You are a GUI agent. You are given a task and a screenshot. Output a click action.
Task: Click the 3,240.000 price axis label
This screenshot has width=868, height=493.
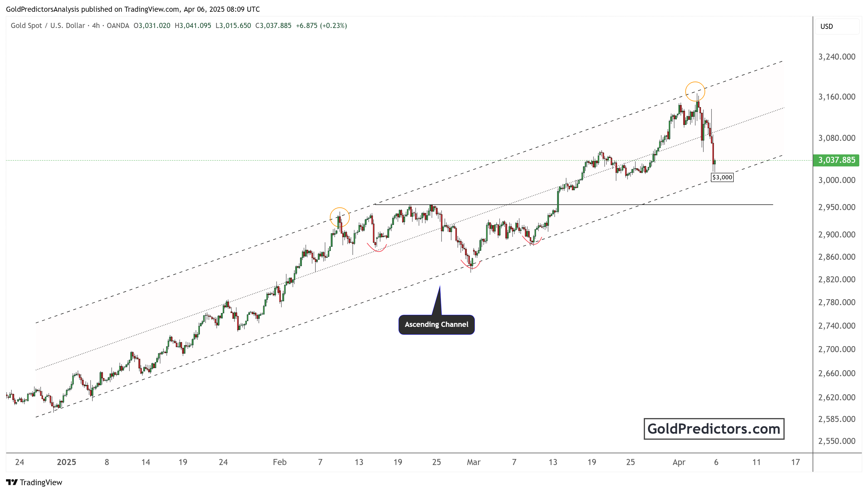pos(836,57)
